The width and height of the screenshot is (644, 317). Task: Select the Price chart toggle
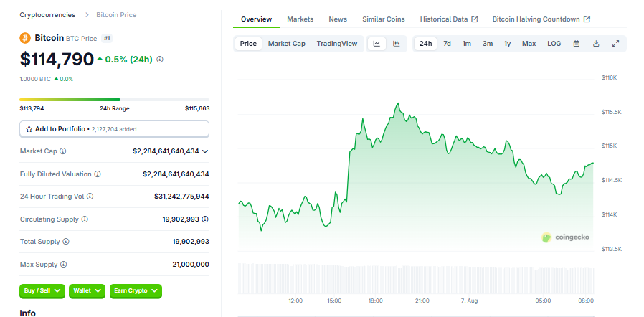(248, 44)
